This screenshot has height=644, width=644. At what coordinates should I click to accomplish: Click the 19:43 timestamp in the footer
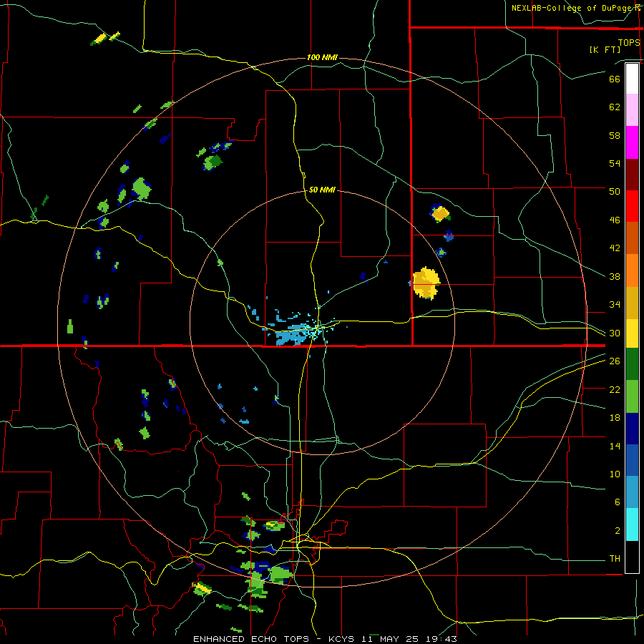coord(441,639)
